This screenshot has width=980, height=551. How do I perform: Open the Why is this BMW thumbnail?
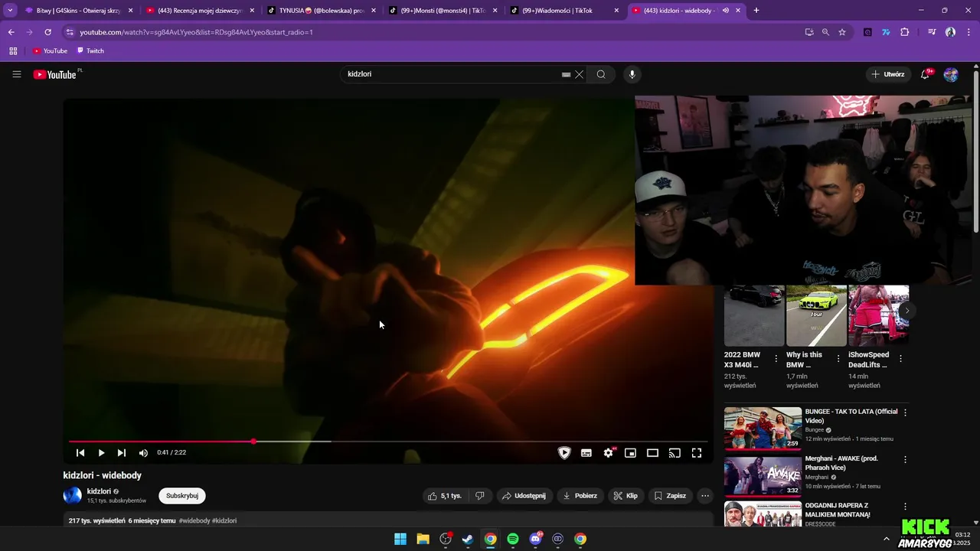click(816, 315)
